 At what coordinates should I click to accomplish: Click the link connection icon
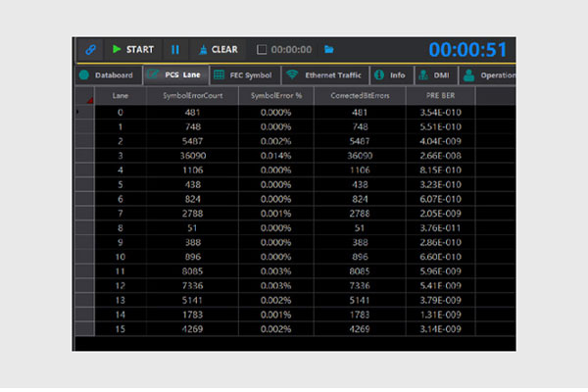pyautogui.click(x=90, y=50)
